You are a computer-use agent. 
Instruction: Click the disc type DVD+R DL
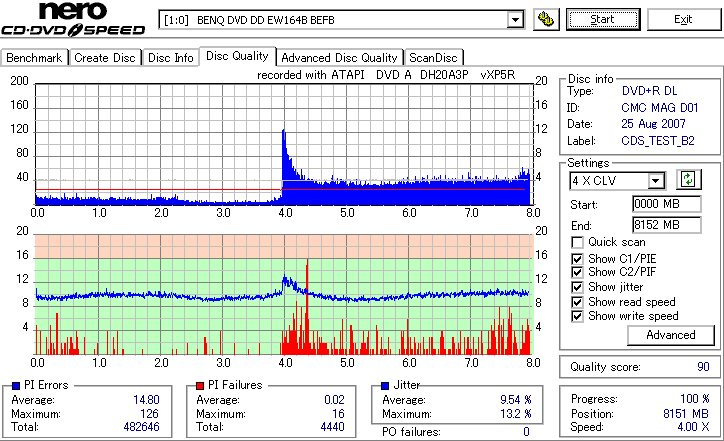(649, 91)
